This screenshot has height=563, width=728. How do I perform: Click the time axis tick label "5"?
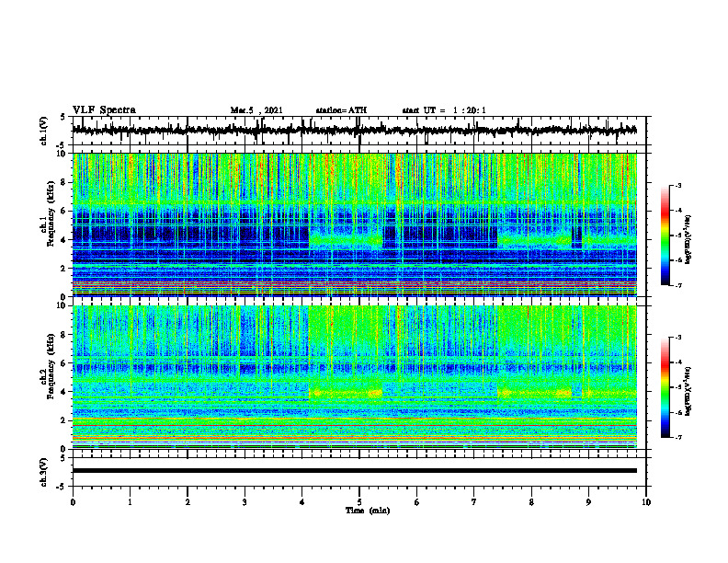[359, 502]
